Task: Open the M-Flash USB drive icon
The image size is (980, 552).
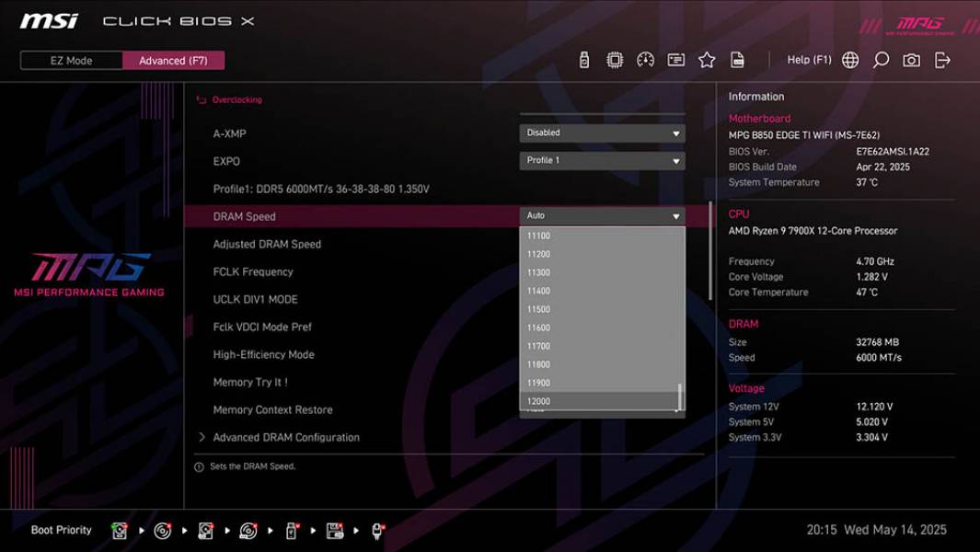Action: [583, 60]
